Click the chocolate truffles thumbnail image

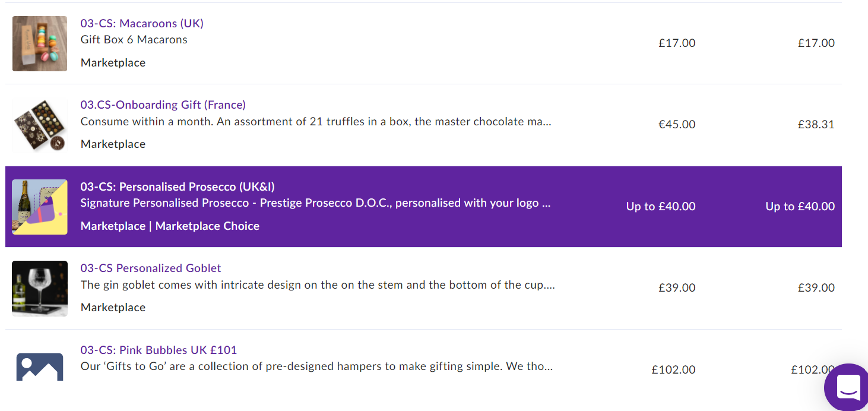(40, 125)
